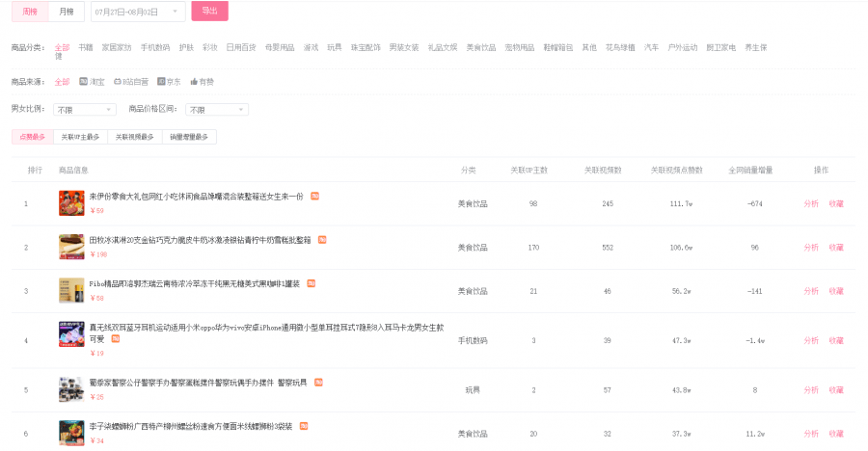Filter category by 美食饮品

(481, 47)
